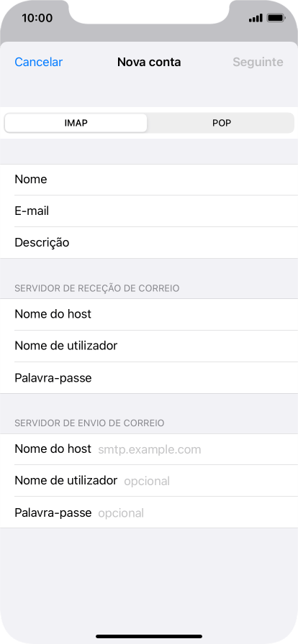Focus the E-mail input field
The image size is (298, 644).
point(149,211)
